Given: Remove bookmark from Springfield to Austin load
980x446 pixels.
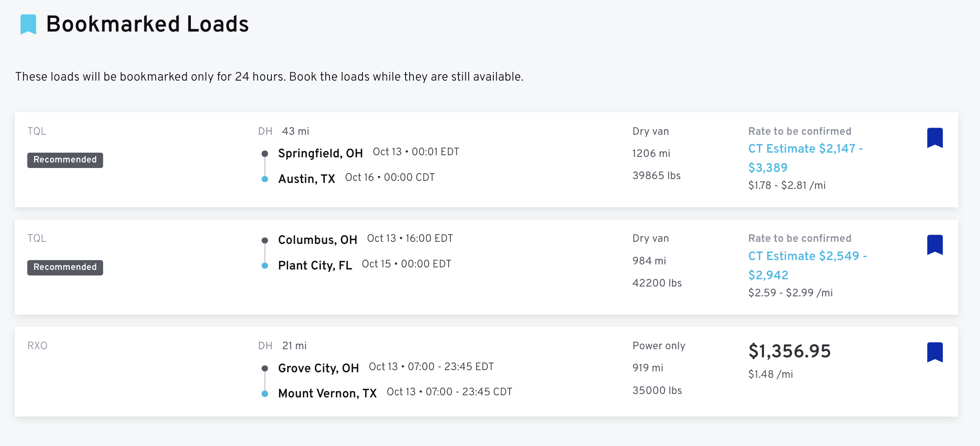Looking at the screenshot, I should (x=935, y=138).
